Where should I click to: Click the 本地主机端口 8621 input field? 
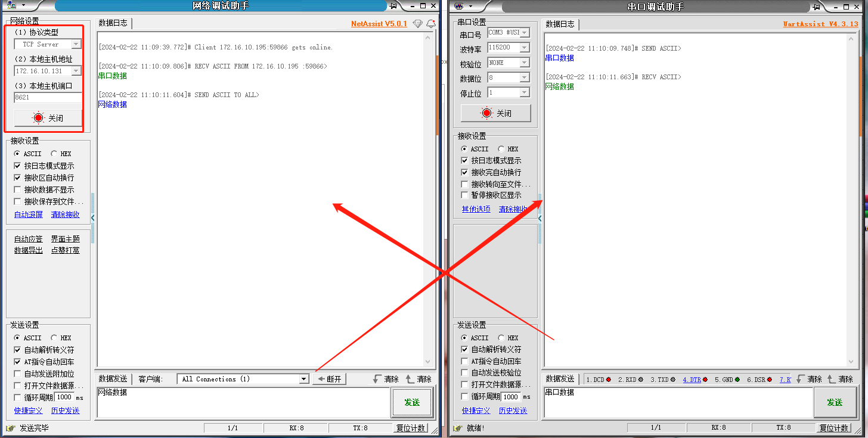point(48,98)
